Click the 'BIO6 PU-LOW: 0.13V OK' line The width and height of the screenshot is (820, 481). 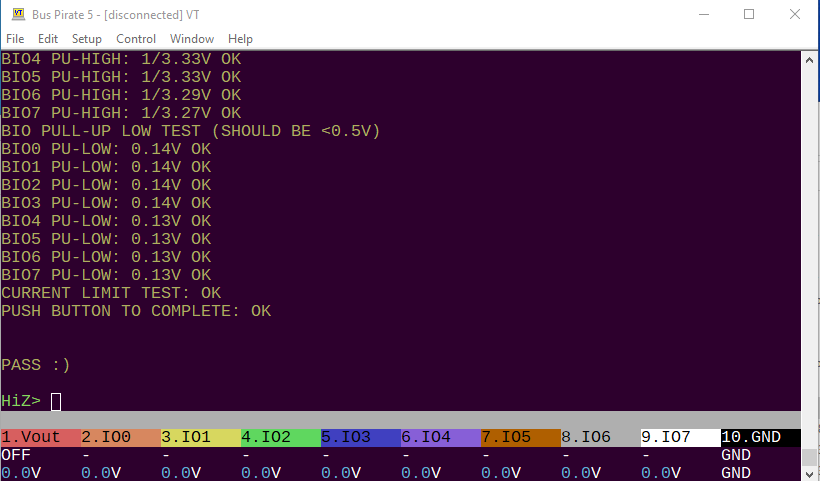tap(106, 257)
